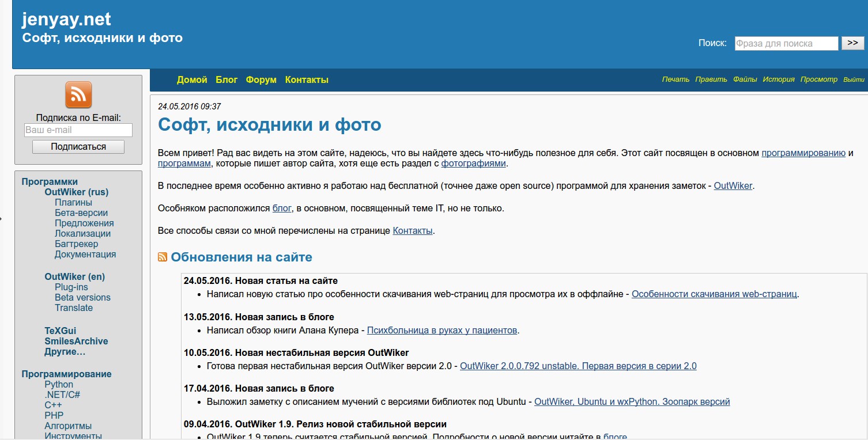This screenshot has width=868, height=440.
Task: Click the Файлы page action
Action: (x=745, y=79)
